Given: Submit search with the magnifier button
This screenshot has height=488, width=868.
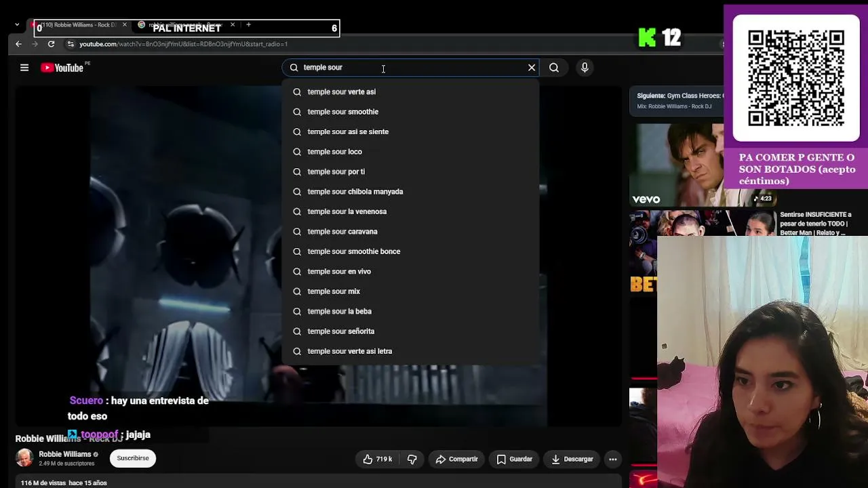Looking at the screenshot, I should coord(554,68).
